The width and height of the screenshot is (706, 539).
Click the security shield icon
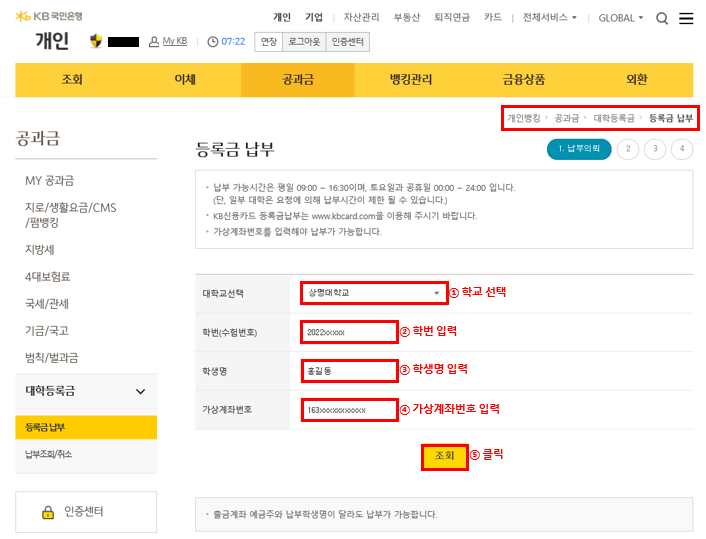(96, 41)
